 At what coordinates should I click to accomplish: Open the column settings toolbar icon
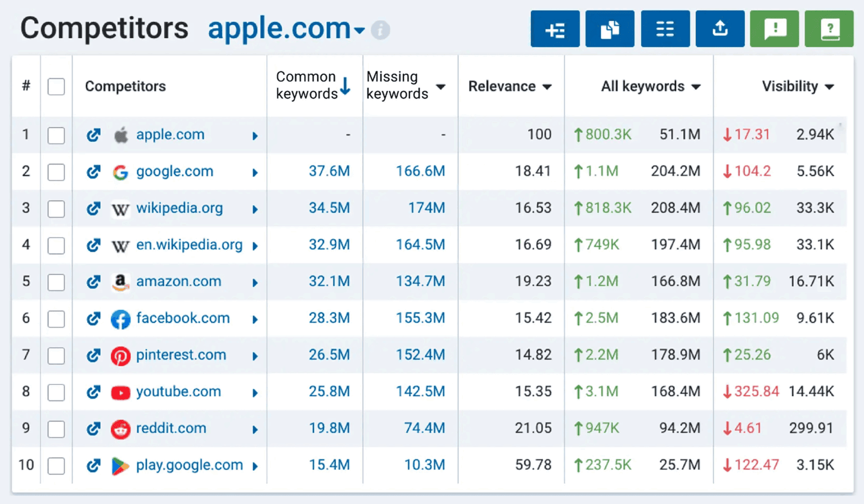pyautogui.click(x=665, y=29)
